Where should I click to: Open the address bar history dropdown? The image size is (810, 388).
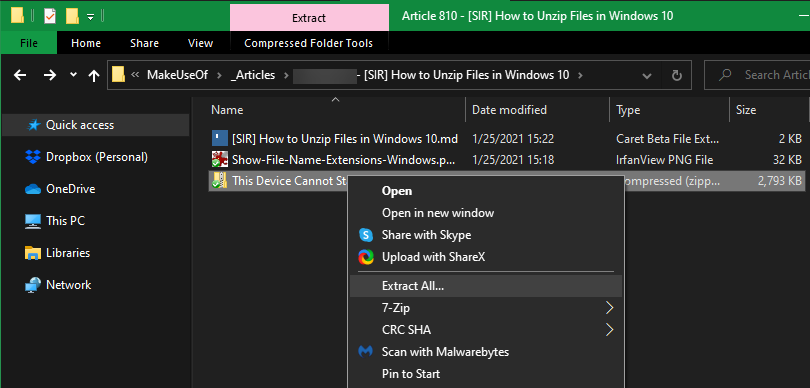[647, 76]
